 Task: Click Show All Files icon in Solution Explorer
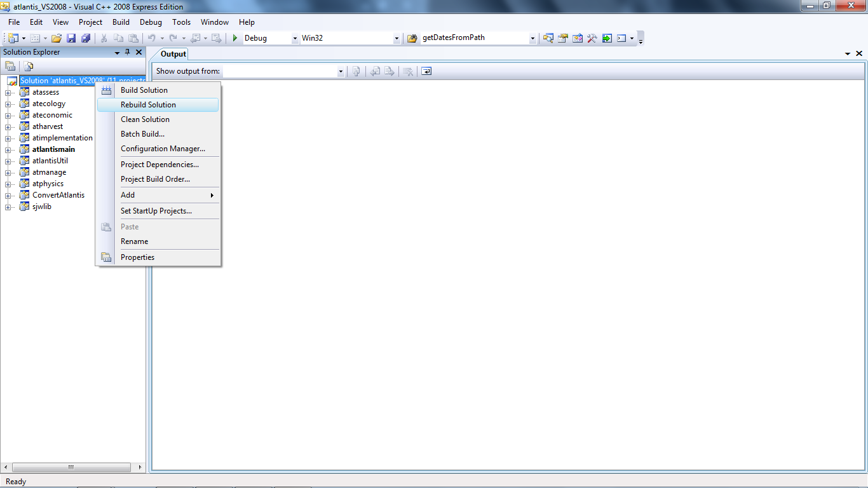coord(29,65)
